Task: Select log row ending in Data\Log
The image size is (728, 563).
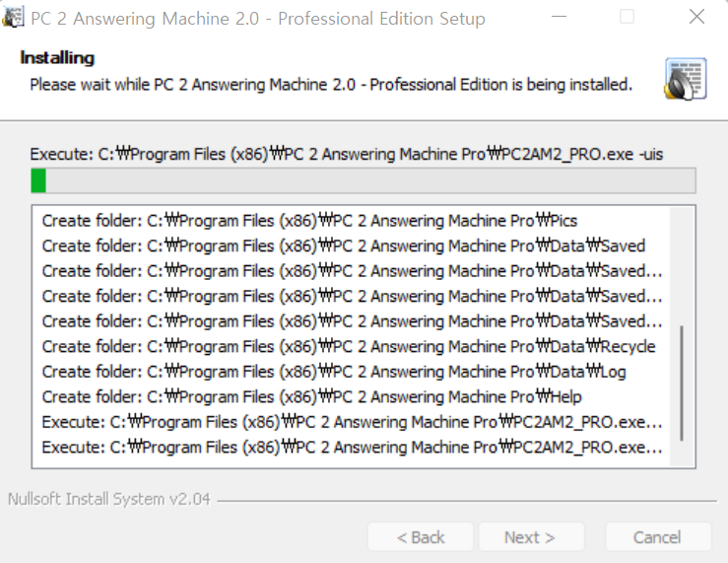Action: [x=334, y=372]
